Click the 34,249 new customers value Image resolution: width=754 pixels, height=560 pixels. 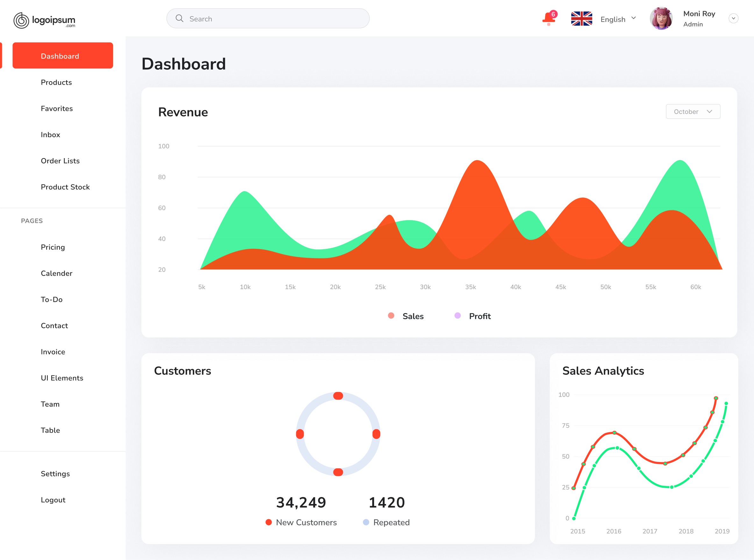(x=301, y=502)
